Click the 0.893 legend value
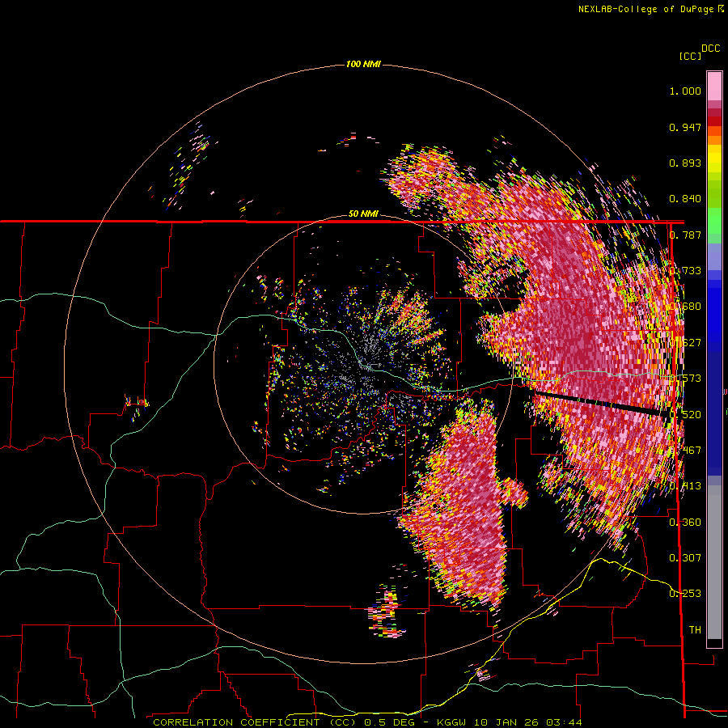Viewport: 728px width, 728px height. [685, 163]
